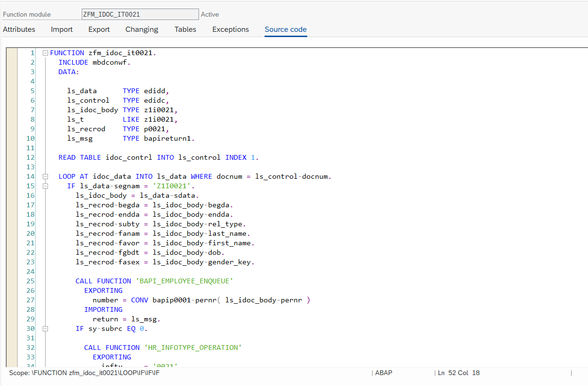Screen dimensions: 588x386
Task: Open the Attributes tab
Action: pos(19,29)
